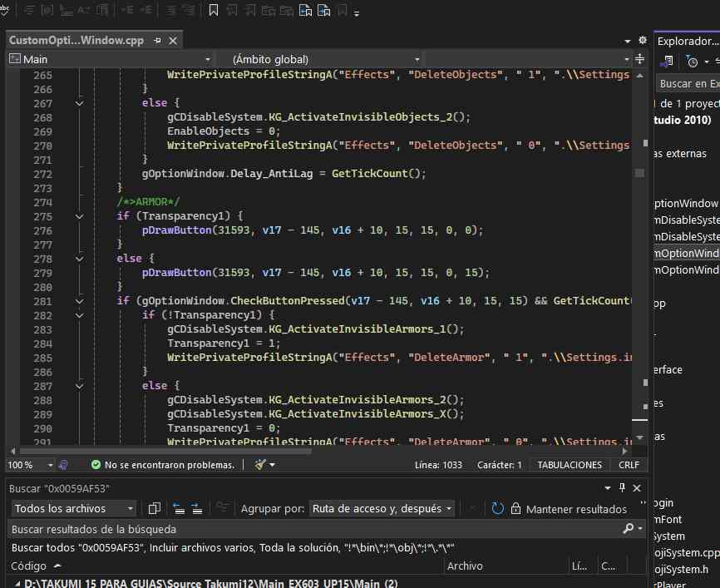Click pending changes filter clock icon

coord(692,61)
